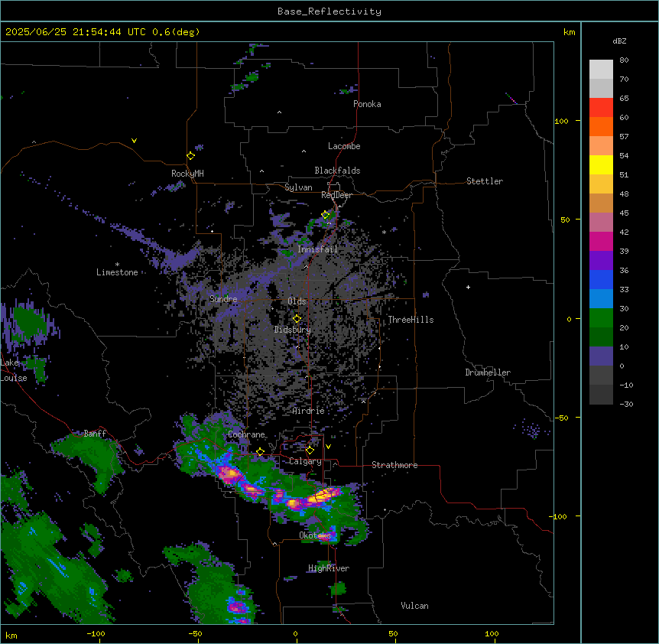Click the Lacombe city label
This screenshot has width=659, height=644.
coord(344,146)
